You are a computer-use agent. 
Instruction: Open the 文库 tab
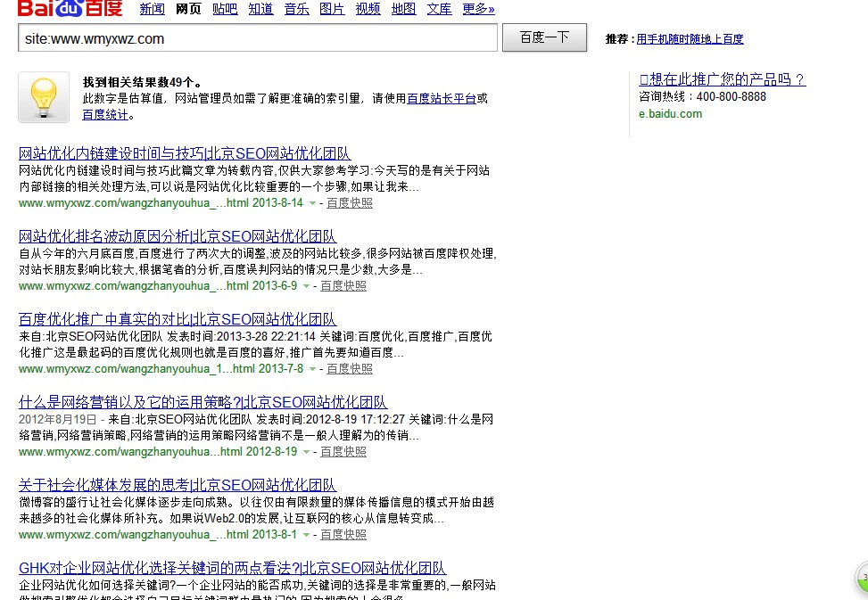(440, 9)
